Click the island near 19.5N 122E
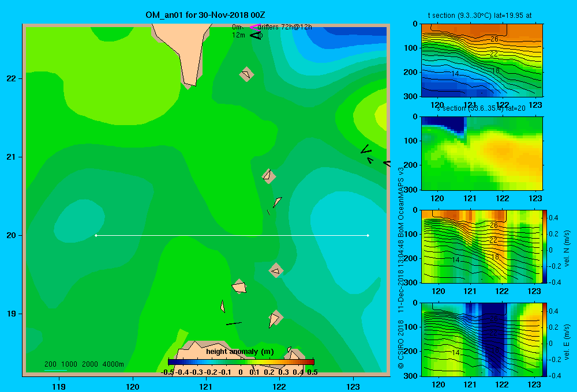 (276, 270)
